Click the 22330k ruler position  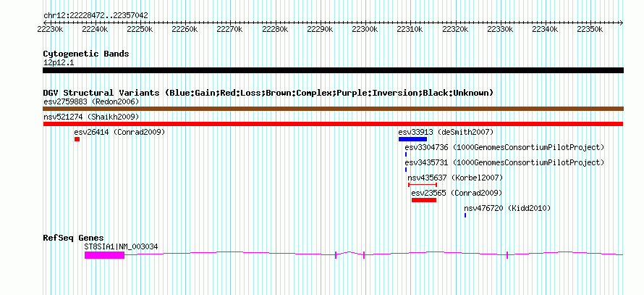click(x=500, y=29)
